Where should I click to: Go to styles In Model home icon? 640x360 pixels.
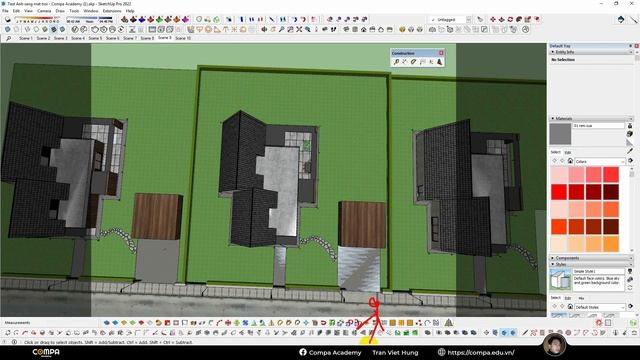click(x=570, y=307)
